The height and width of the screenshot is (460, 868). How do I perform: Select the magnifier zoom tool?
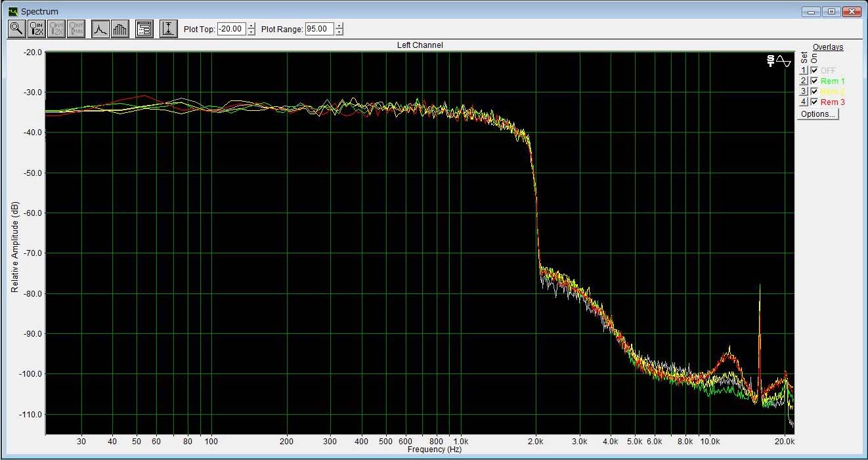click(16, 29)
